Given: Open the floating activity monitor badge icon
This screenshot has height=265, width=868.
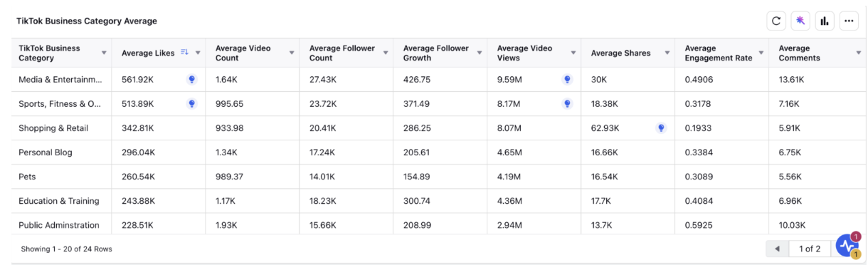Looking at the screenshot, I should (x=847, y=246).
